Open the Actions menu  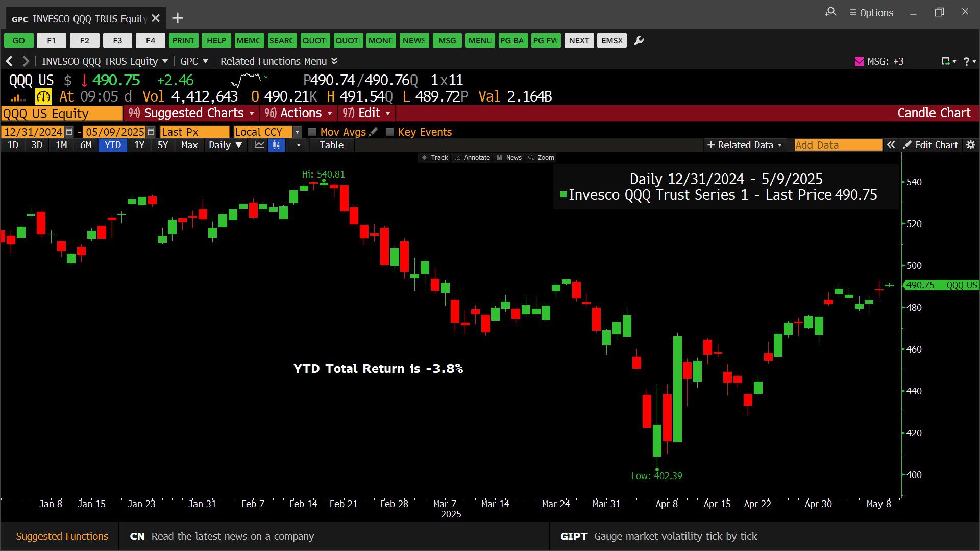click(301, 113)
